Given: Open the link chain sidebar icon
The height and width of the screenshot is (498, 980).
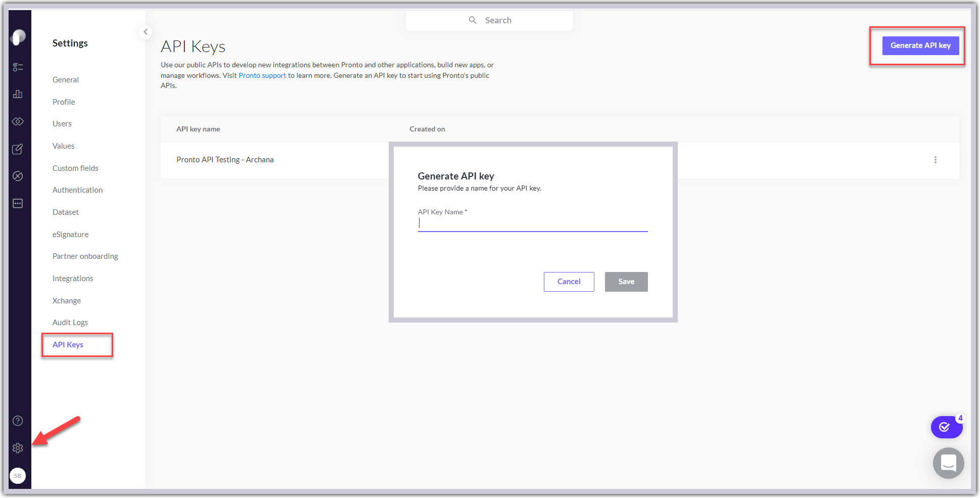Looking at the screenshot, I should pos(18,121).
